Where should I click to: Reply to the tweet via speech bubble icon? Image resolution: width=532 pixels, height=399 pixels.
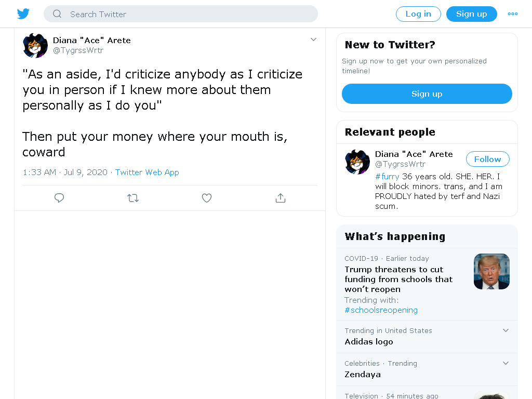coord(59,198)
